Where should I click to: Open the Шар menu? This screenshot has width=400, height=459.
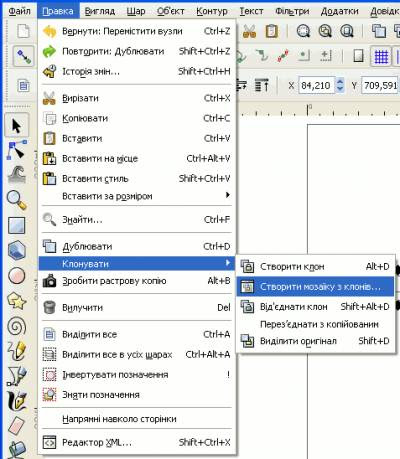[136, 11]
